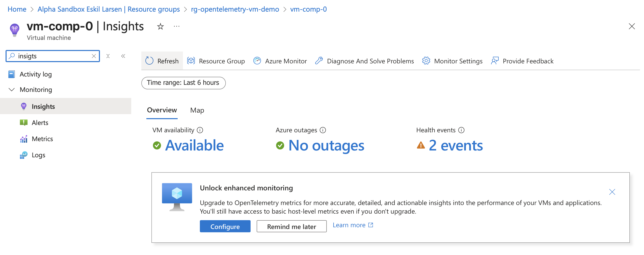Screen dimensions: 644x255
Task: Dismiss the Unlock enhanced monitoring banner
Action: (x=612, y=192)
